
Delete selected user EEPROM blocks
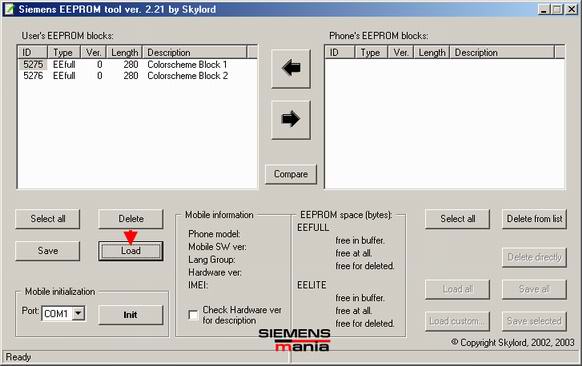point(131,219)
